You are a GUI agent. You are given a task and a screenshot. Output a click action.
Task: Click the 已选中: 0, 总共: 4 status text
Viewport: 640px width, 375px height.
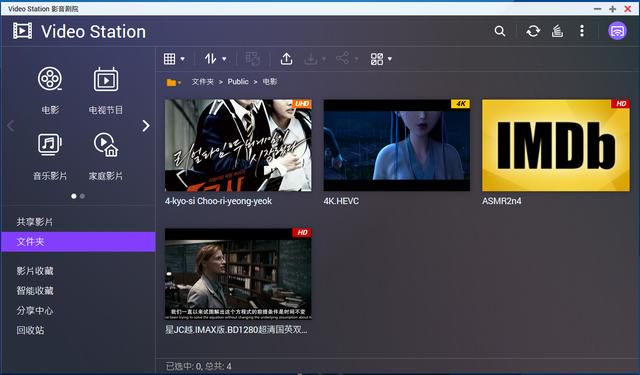[x=199, y=366]
